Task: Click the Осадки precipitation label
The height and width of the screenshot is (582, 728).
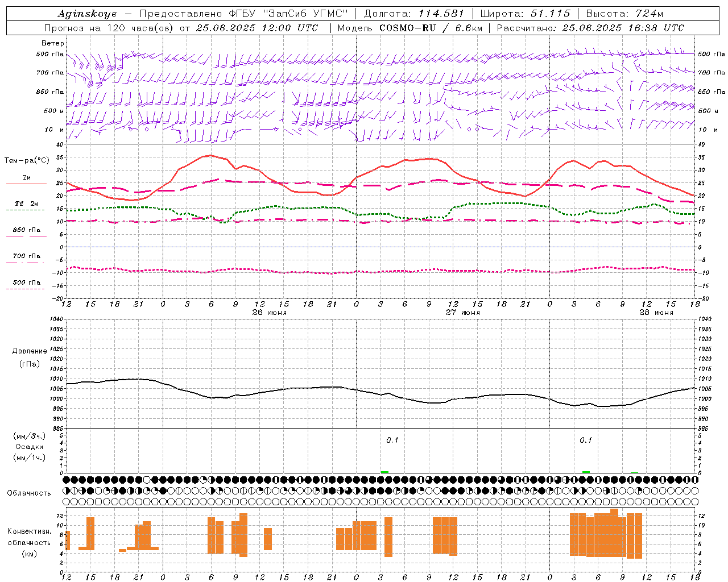Action: (29, 447)
